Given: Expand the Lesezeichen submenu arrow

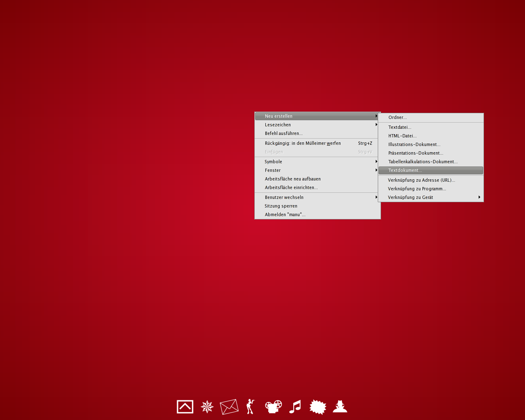Looking at the screenshot, I should (376, 125).
